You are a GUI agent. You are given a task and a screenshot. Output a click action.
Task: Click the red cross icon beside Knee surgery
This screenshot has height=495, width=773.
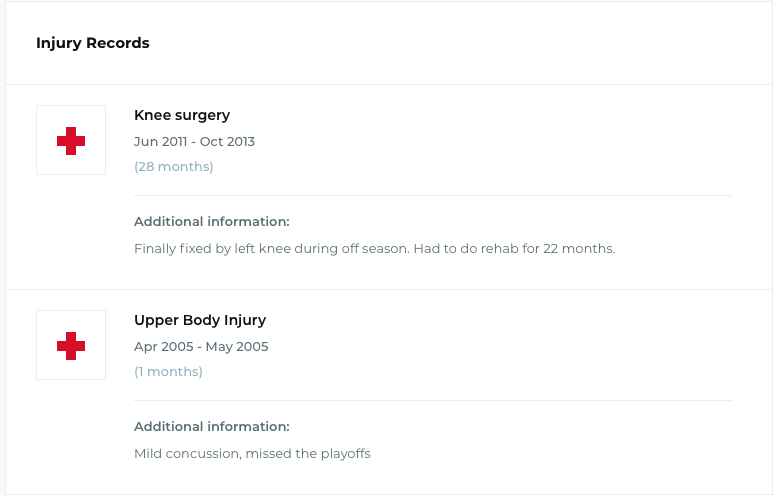point(71,141)
